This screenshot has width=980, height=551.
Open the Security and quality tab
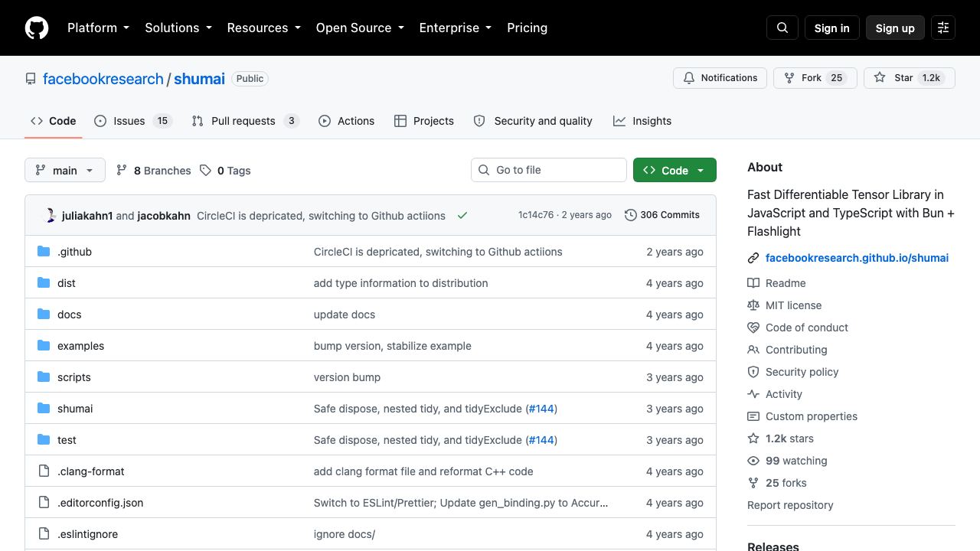point(533,121)
